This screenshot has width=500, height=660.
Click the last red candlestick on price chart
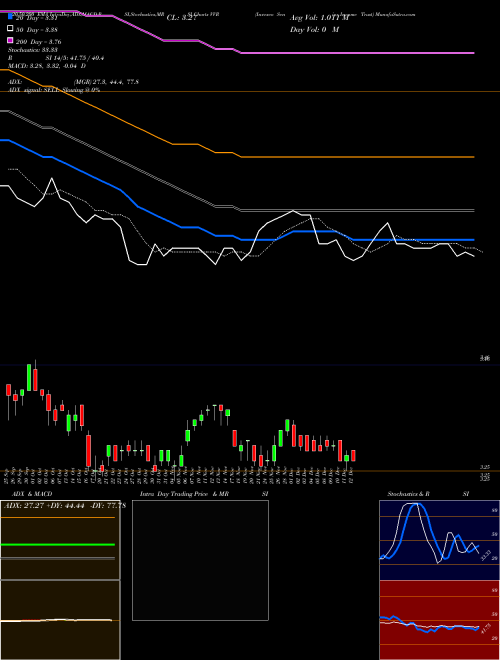click(353, 455)
